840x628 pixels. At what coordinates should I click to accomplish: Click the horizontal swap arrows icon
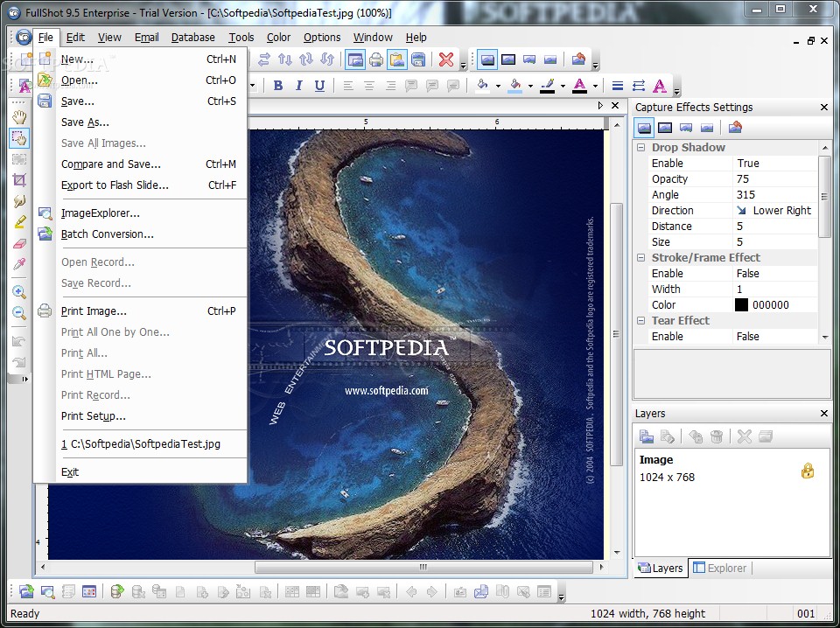click(263, 59)
